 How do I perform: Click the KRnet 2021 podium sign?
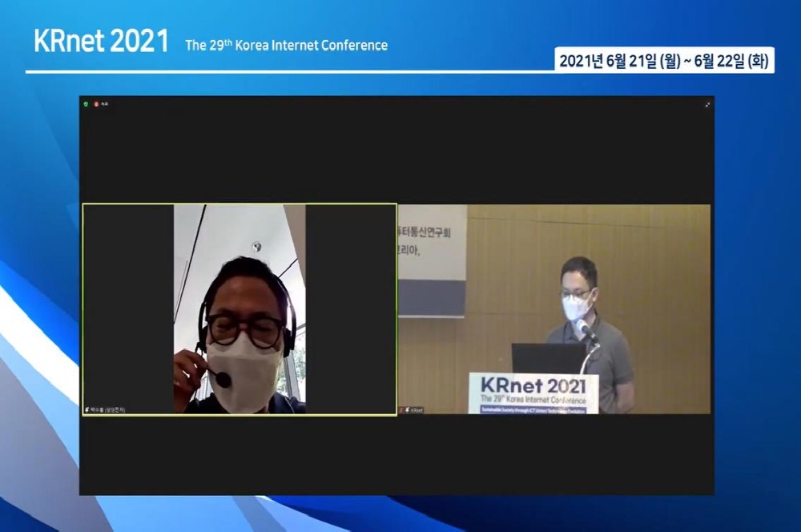[x=533, y=392]
